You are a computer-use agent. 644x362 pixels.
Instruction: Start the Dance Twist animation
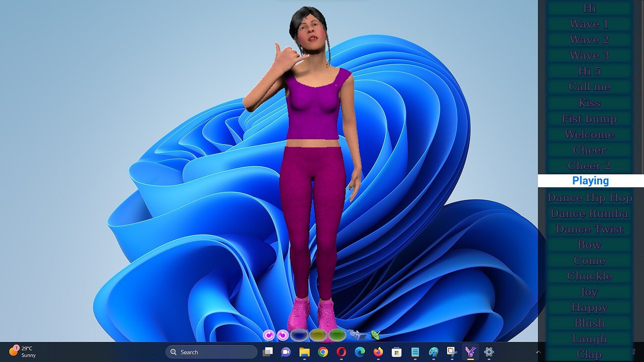(589, 229)
